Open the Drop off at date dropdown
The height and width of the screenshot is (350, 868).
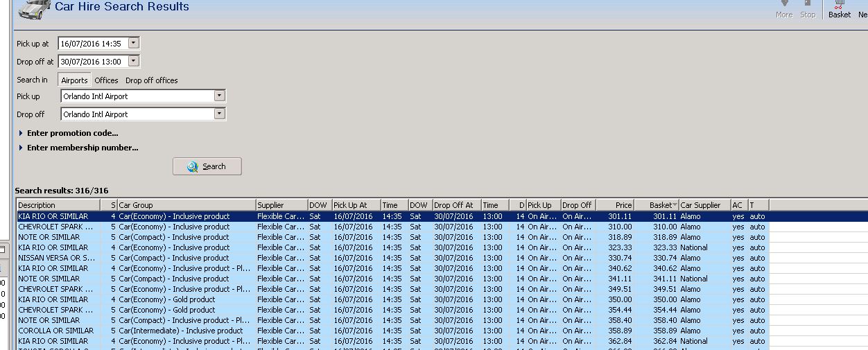point(134,61)
